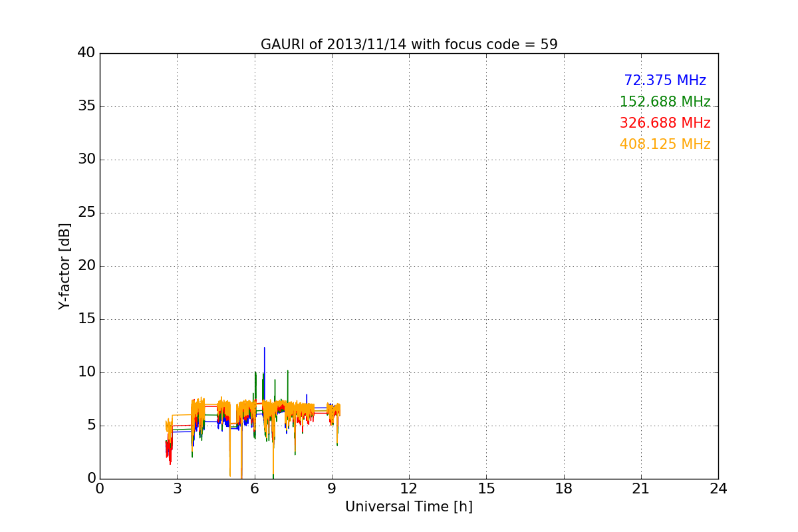This screenshot has width=798, height=532.
Task: Click y-axis tick label 5
Action: pyautogui.click(x=91, y=426)
